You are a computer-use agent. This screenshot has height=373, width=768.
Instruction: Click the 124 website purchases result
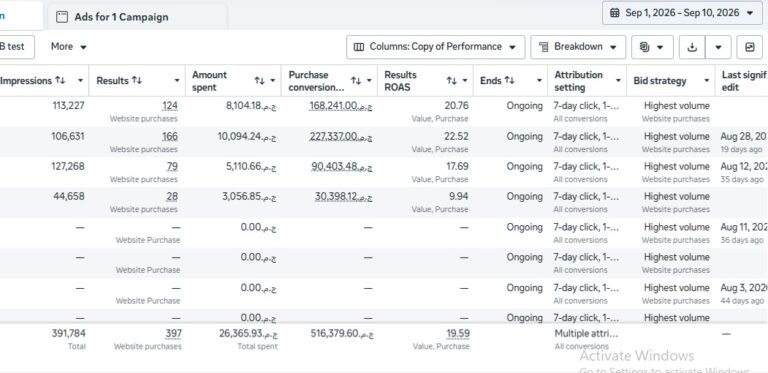(170, 106)
